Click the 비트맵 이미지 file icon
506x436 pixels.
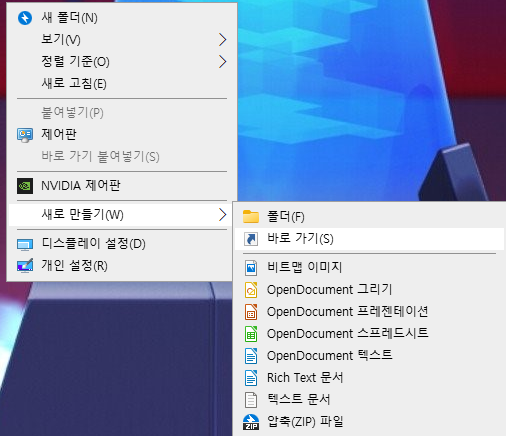(x=251, y=268)
